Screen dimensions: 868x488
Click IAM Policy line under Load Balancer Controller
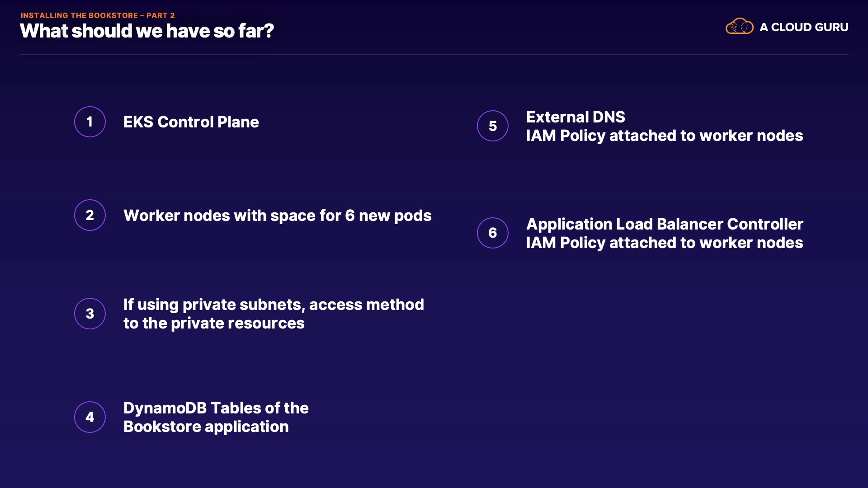coord(664,243)
